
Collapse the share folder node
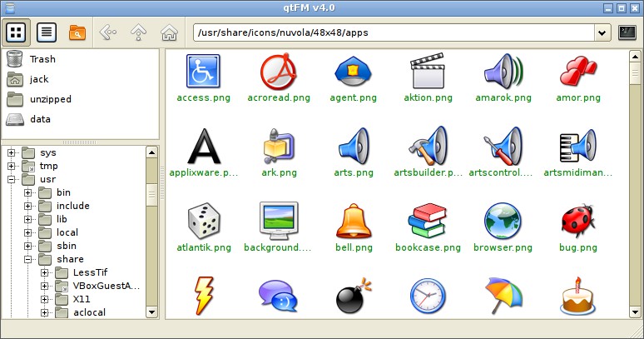[x=27, y=259]
